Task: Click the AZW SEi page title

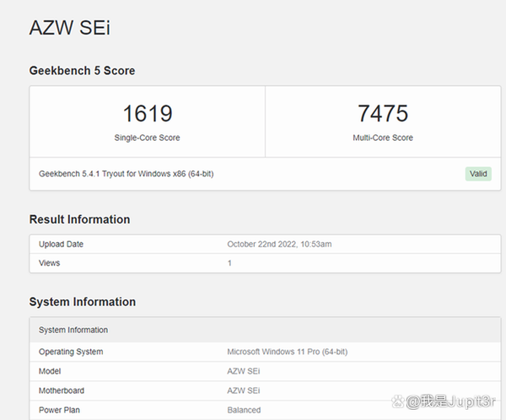Action: tap(70, 28)
